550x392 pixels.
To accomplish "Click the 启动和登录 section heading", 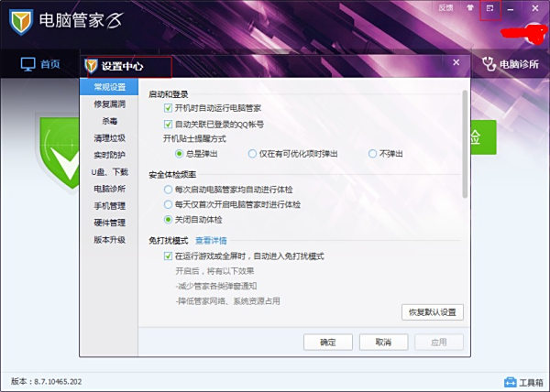I will [x=169, y=94].
